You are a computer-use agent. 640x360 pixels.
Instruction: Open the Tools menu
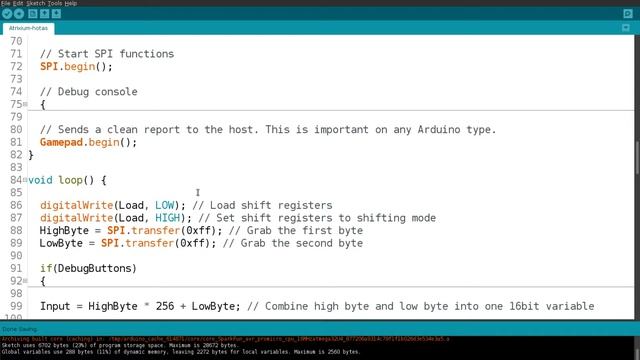pyautogui.click(x=55, y=3)
